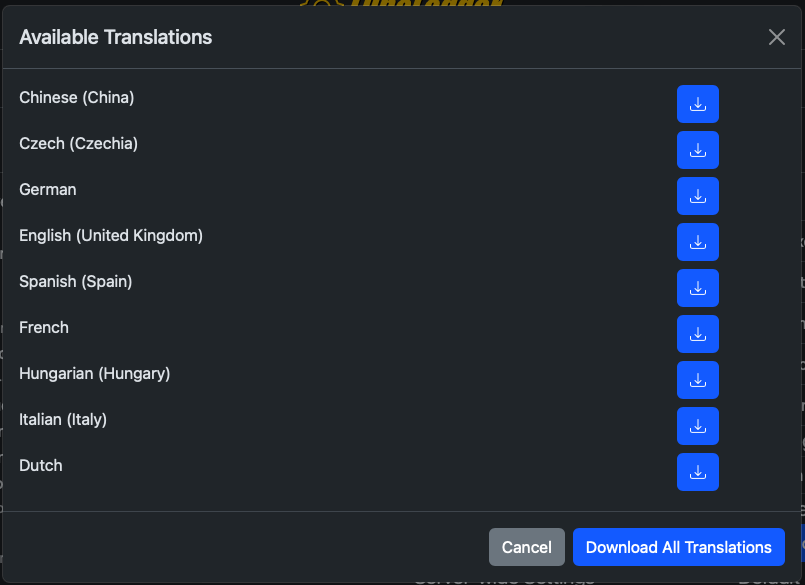Download the English (United Kingdom) translation
Screen dimensions: 805x585
coord(698,242)
